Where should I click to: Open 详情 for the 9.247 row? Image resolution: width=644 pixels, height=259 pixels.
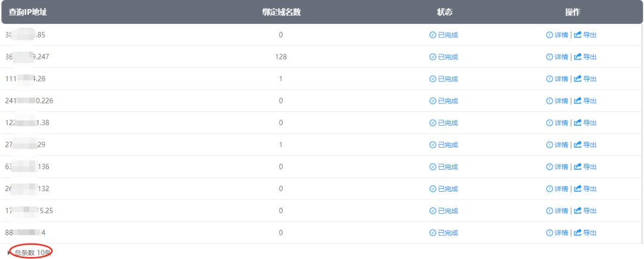point(562,57)
